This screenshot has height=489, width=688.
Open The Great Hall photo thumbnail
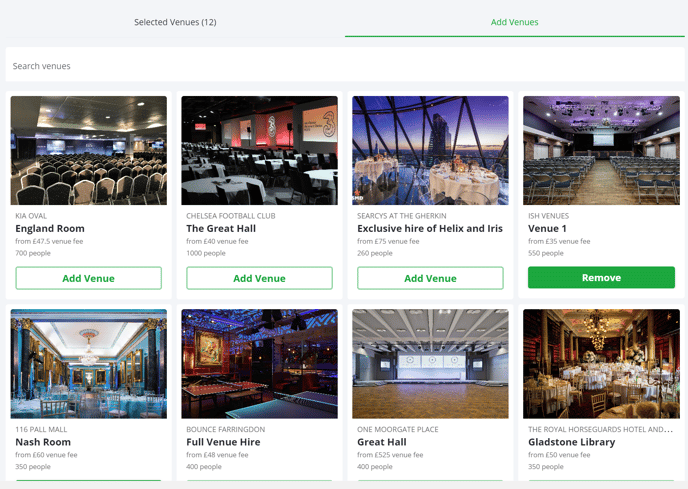259,151
